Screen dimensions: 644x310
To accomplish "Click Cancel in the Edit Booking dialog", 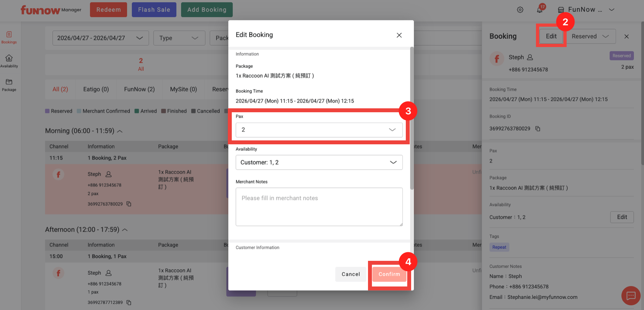I will pos(351,274).
